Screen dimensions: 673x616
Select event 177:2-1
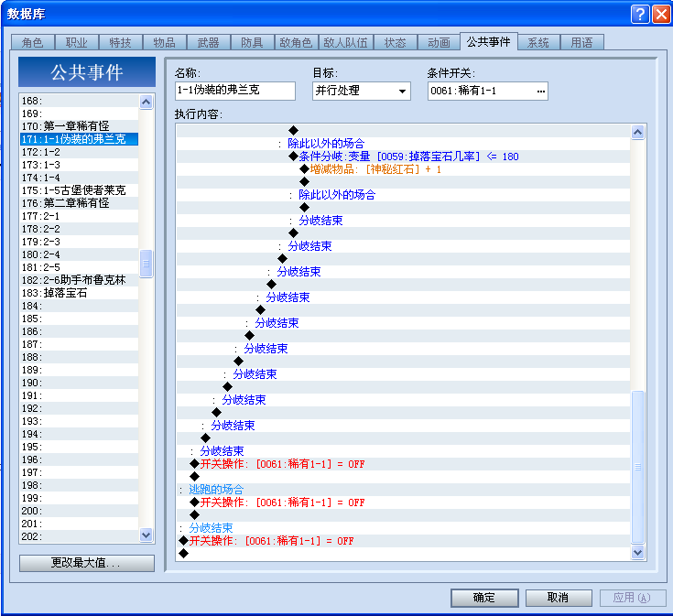coord(79,216)
